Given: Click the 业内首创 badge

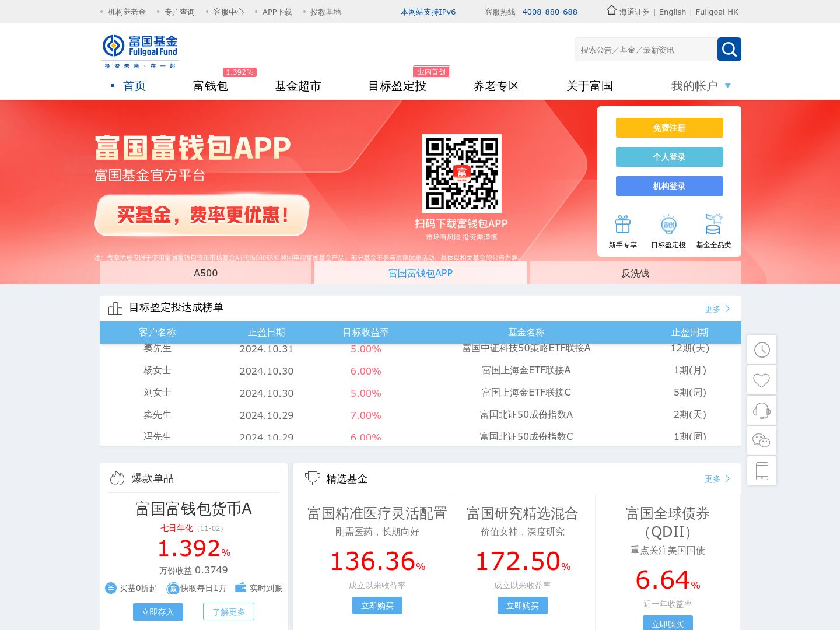Looking at the screenshot, I should pyautogui.click(x=432, y=72).
